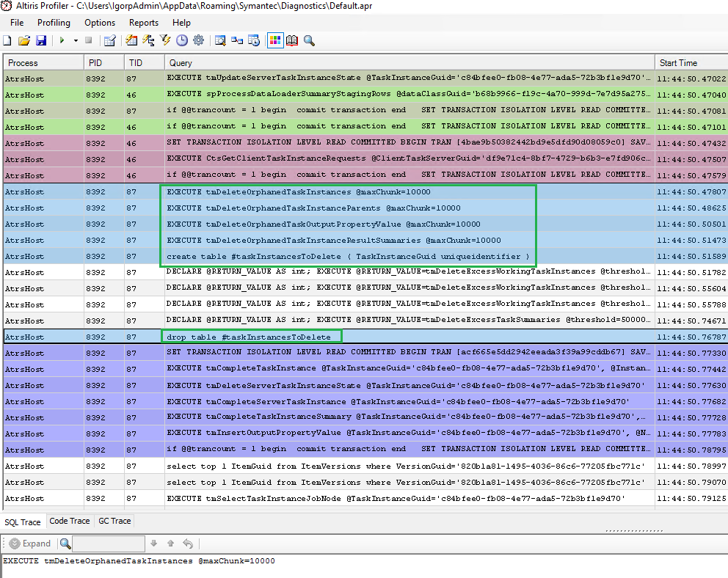The height and width of the screenshot is (578, 728).
Task: Click the lightning bolt hierarchy tree icon
Action: coord(148,41)
